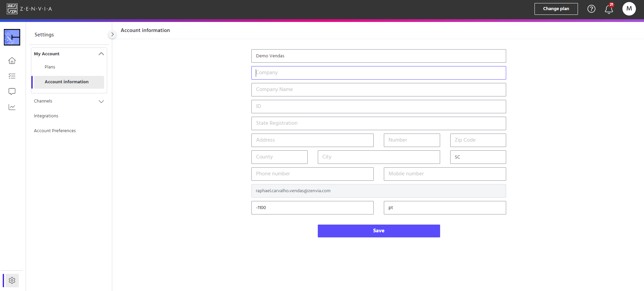Focus the ID input field
The width and height of the screenshot is (644, 291).
pyautogui.click(x=379, y=107)
